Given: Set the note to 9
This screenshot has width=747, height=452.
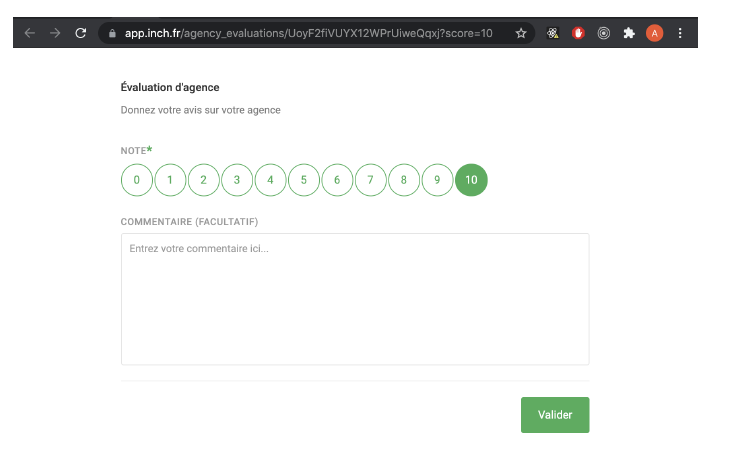Looking at the screenshot, I should tap(437, 180).
